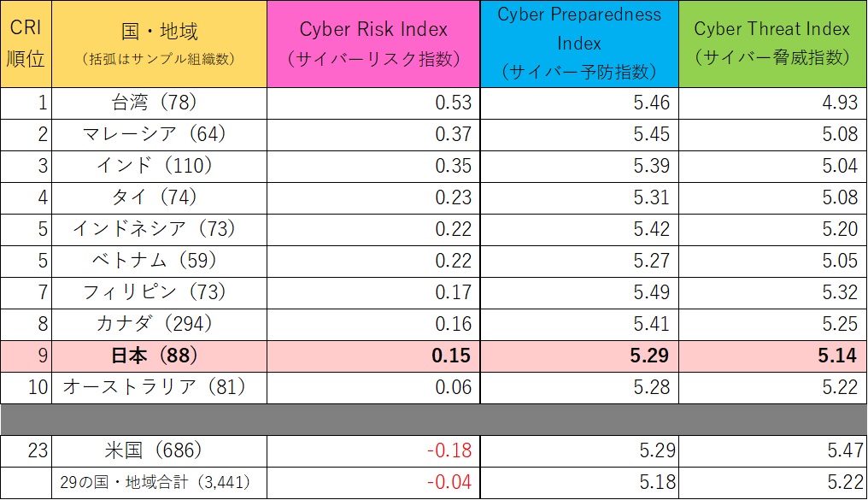Click the pink Cyber Risk Index header
This screenshot has height=500, width=868.
coord(373,44)
